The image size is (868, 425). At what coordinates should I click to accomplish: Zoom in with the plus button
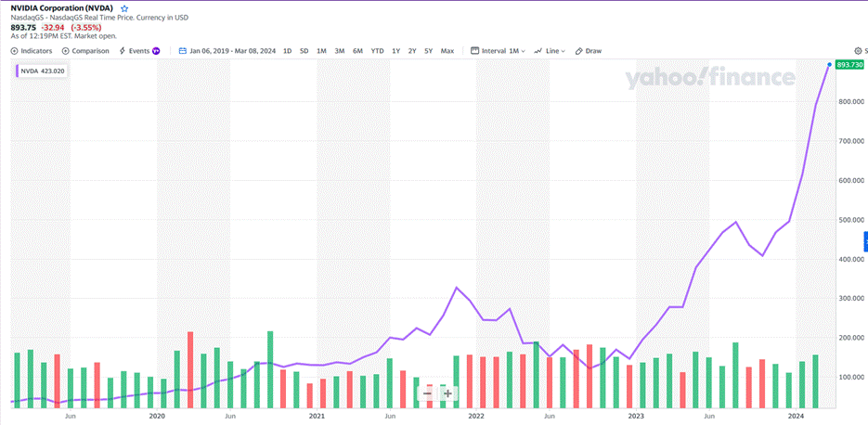pyautogui.click(x=447, y=393)
